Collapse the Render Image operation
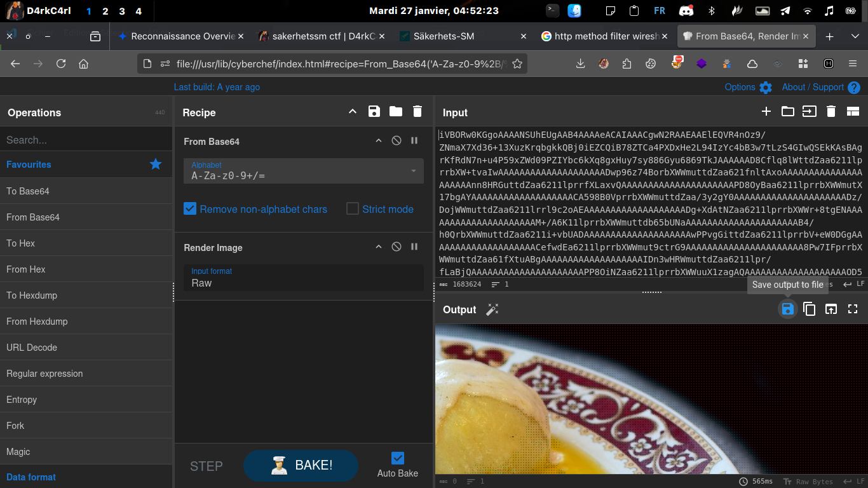The width and height of the screenshot is (868, 488). click(x=379, y=247)
